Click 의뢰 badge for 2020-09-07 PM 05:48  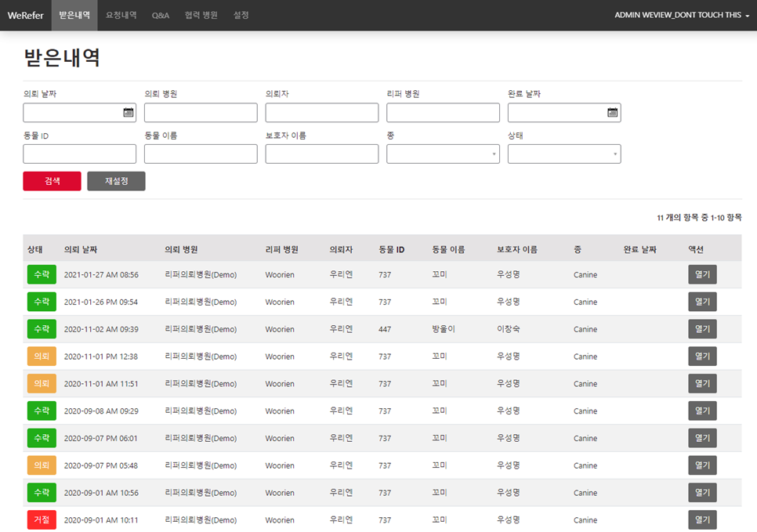(x=42, y=465)
